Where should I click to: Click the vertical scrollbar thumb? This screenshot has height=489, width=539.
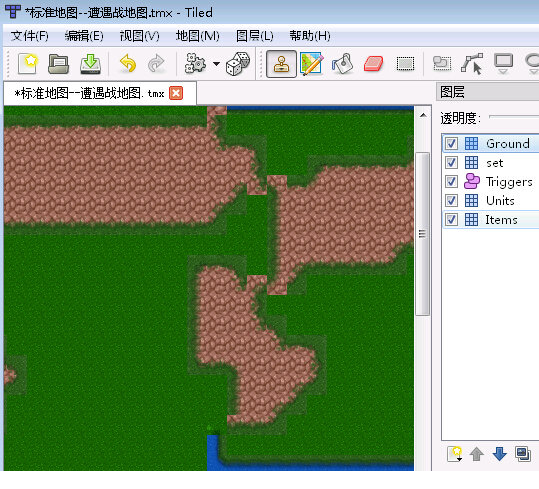point(423,234)
